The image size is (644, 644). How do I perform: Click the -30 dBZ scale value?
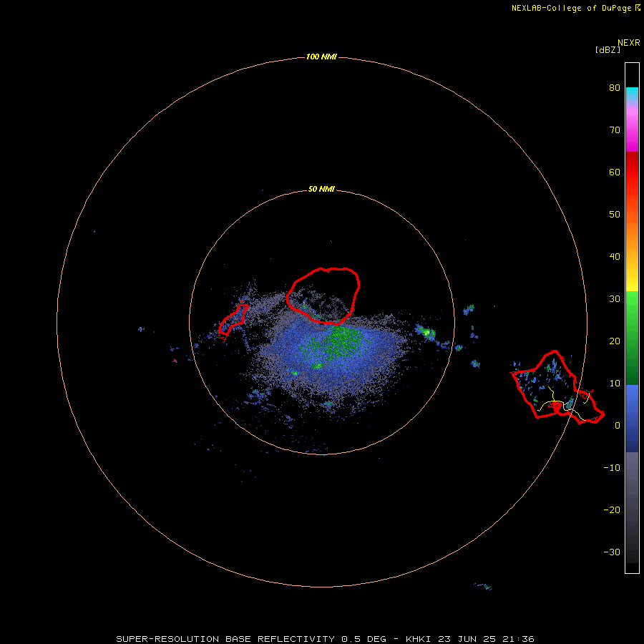(612, 552)
